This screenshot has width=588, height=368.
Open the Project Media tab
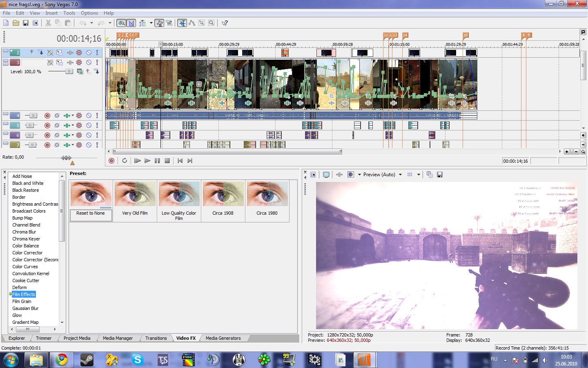77,338
